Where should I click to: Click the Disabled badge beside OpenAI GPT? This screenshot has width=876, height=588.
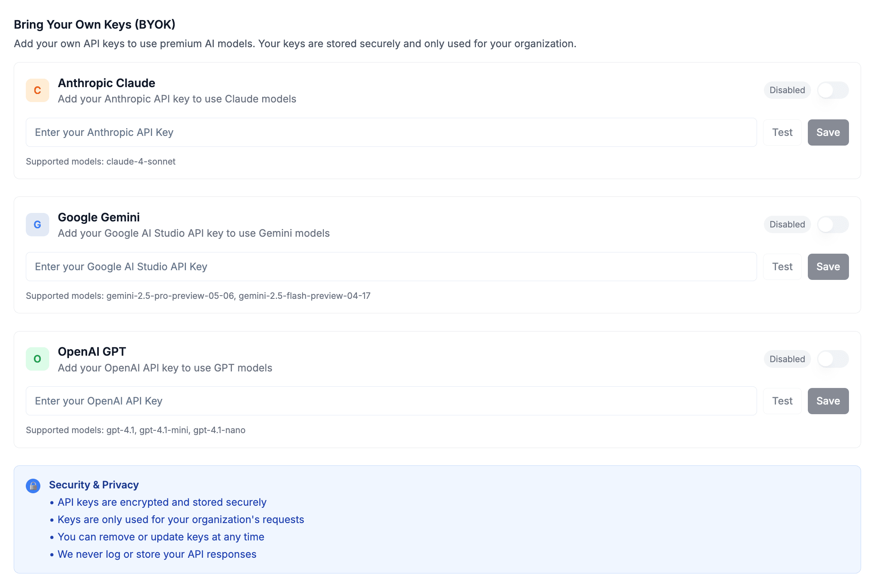point(787,359)
